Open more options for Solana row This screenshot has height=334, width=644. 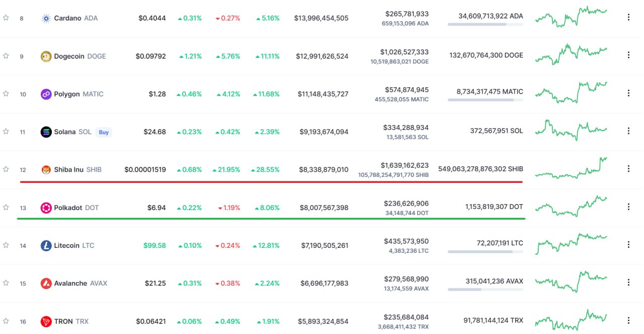pos(628,131)
